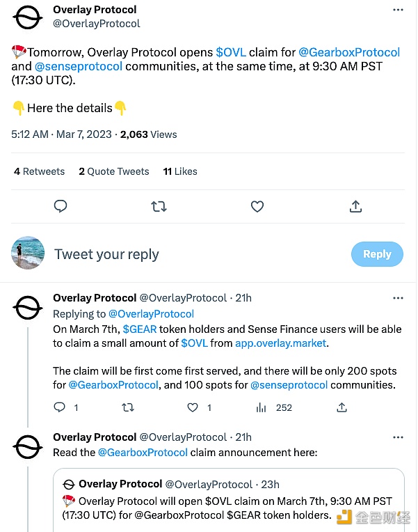Image resolution: width=418 pixels, height=532 pixels.
Task: Open more options on the main tweet
Action: (398, 10)
